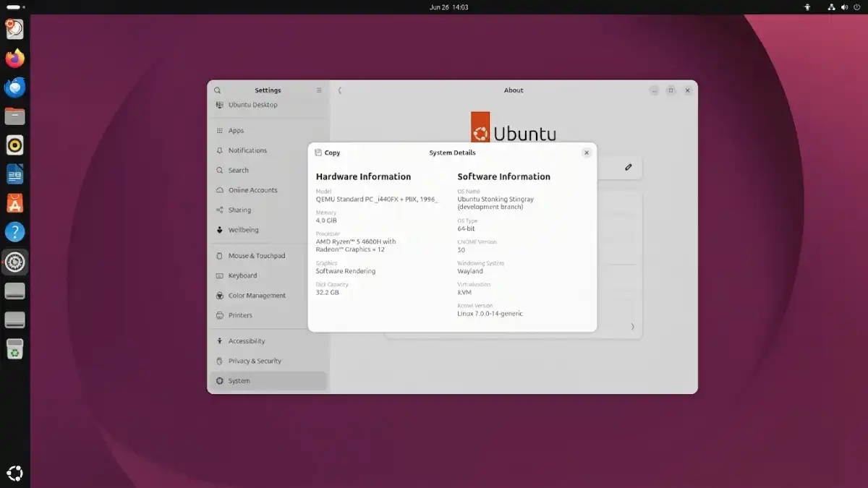Click the memory value 4.0 GiB
The width and height of the screenshot is (868, 488).
pos(326,221)
